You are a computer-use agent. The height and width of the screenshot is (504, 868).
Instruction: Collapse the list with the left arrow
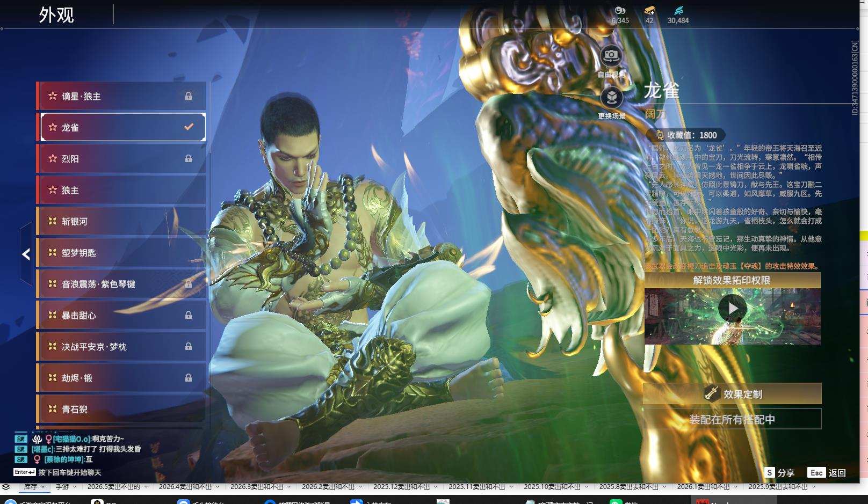(26, 254)
